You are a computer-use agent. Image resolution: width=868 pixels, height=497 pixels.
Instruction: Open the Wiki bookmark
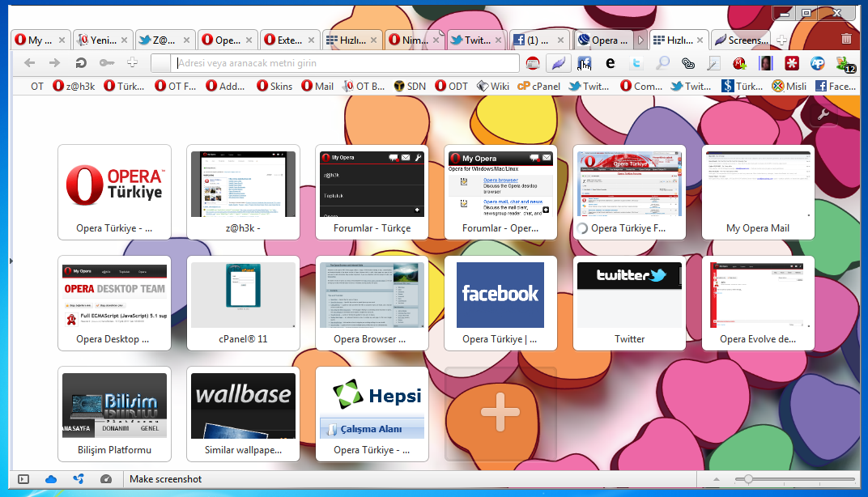493,87
